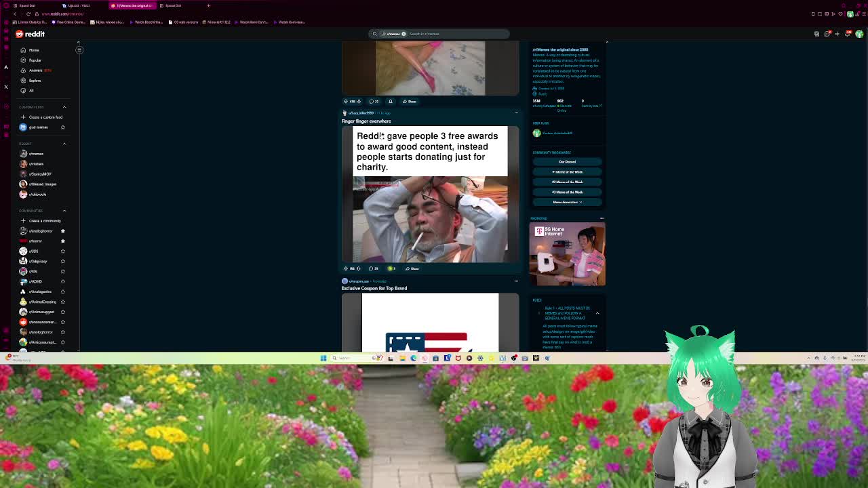The image size is (868, 488).
Task: Collapse the left navigation sidebar
Action: pos(79,49)
